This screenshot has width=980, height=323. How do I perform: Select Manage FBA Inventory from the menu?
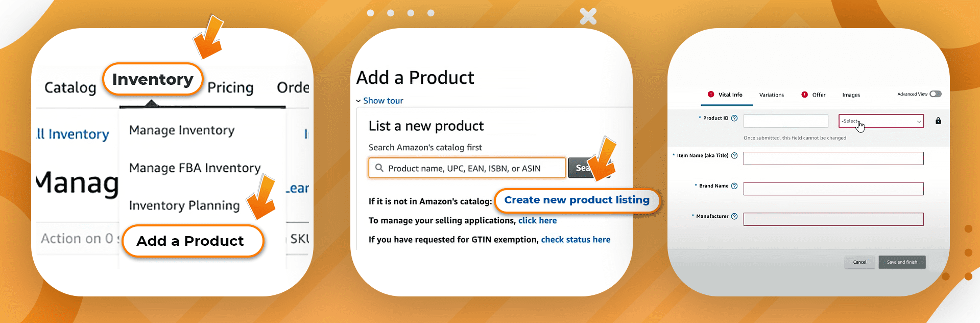195,168
